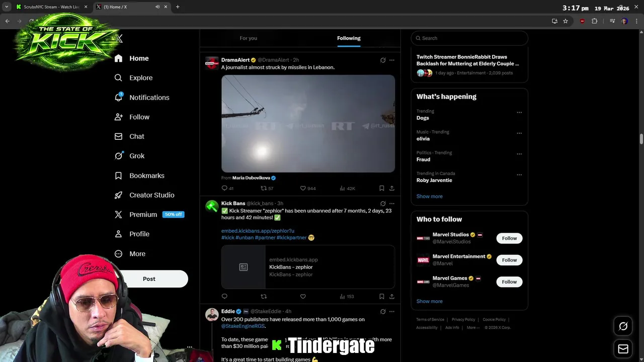Repost the Kick Bans post
Image resolution: width=644 pixels, height=362 pixels.
(264, 297)
